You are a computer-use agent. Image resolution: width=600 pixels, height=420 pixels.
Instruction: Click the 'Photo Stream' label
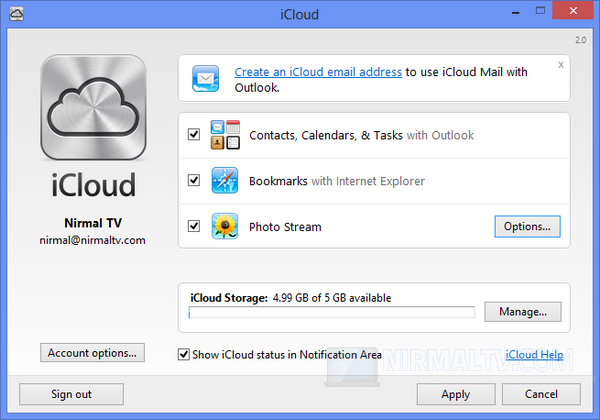point(285,227)
